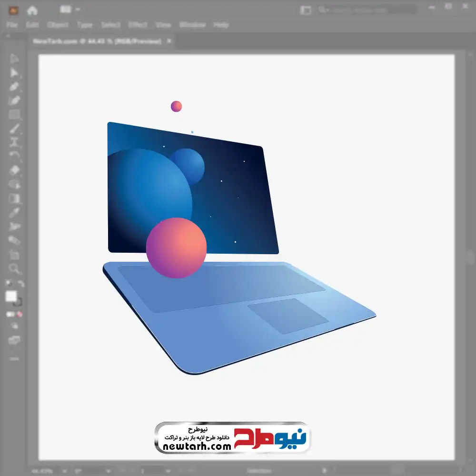476x476 pixels.
Task: Select the Direct Selection tool
Action: coord(14,73)
